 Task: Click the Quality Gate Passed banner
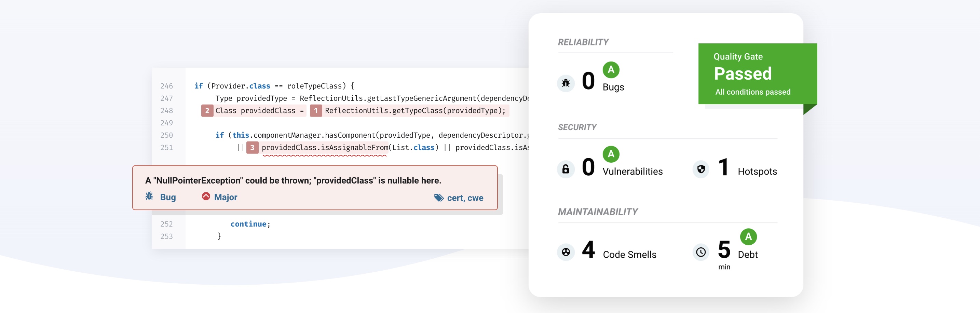point(758,74)
